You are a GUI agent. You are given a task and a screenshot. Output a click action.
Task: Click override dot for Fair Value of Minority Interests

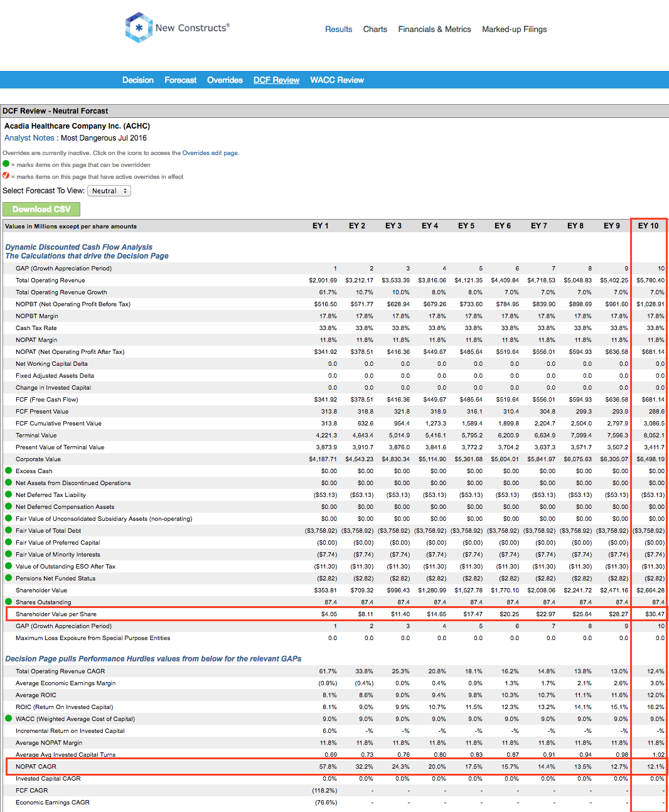[x=9, y=554]
